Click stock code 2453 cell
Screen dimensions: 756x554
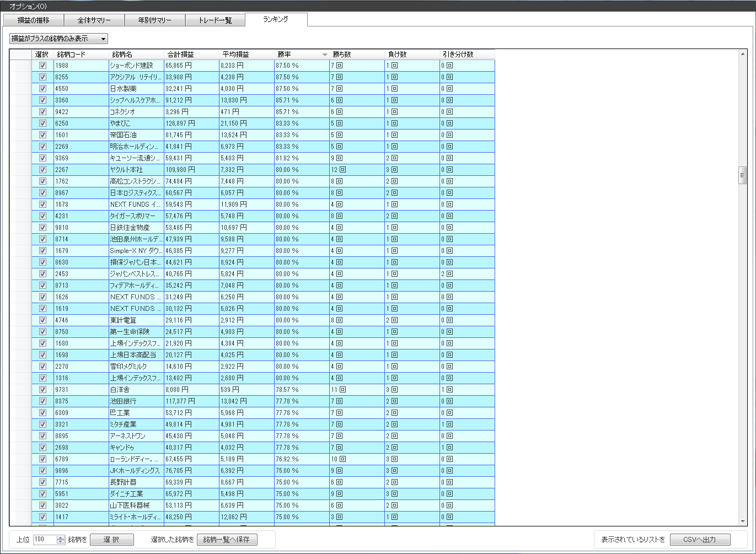coord(81,274)
